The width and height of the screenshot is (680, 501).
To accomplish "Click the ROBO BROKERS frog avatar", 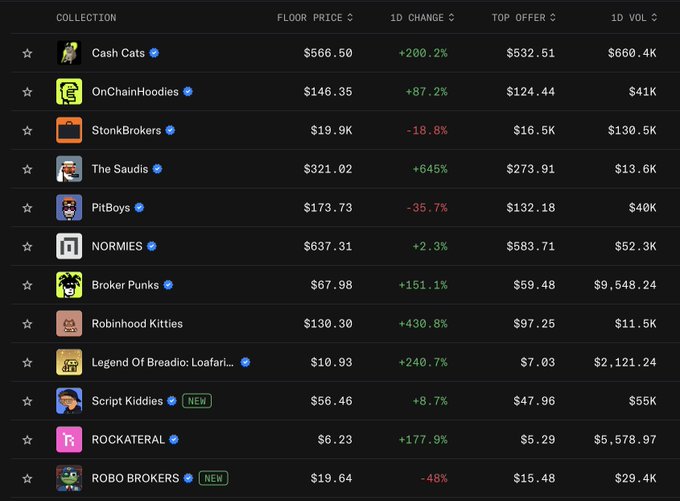I will click(x=69, y=478).
